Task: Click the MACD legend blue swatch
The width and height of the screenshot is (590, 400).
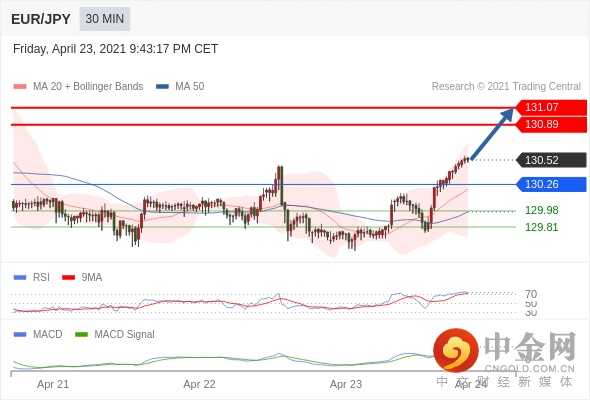Action: click(x=20, y=335)
